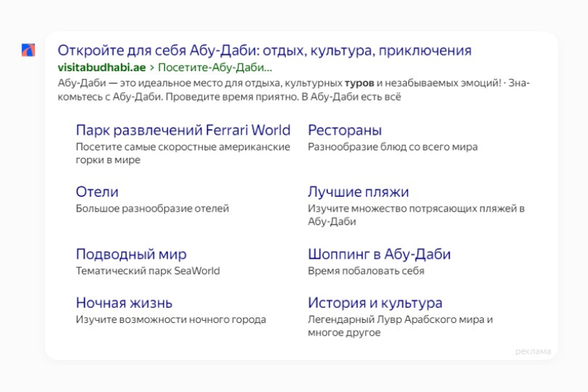Visit the 'Подводный мир' sitelink
This screenshot has width=588, height=392.
[x=131, y=254]
